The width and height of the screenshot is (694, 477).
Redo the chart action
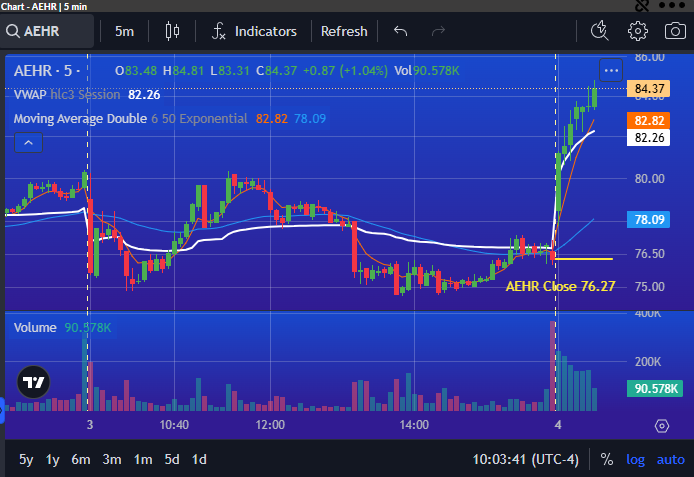point(438,31)
